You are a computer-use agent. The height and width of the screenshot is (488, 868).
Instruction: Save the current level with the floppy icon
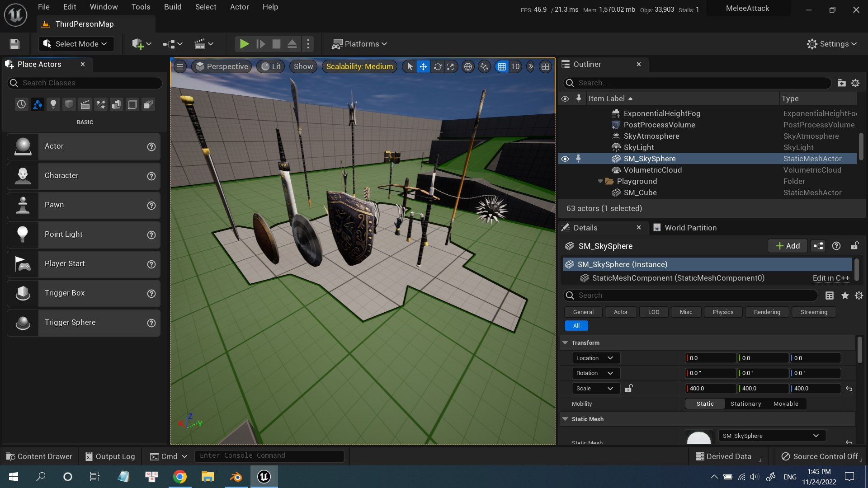click(x=14, y=44)
